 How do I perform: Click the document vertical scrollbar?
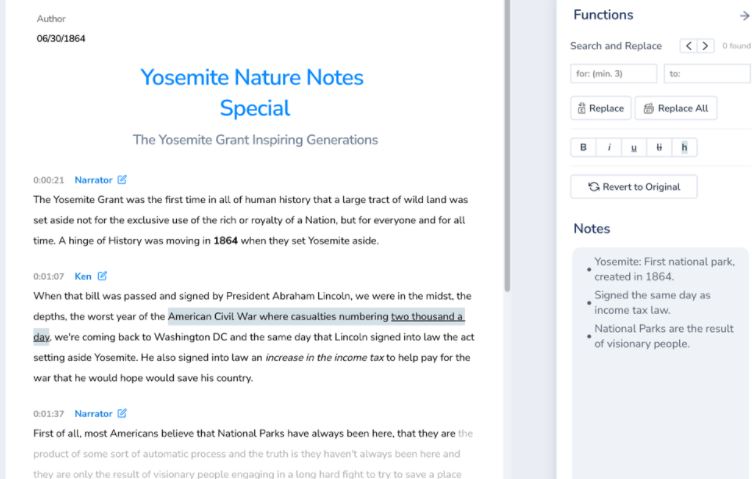point(507,144)
